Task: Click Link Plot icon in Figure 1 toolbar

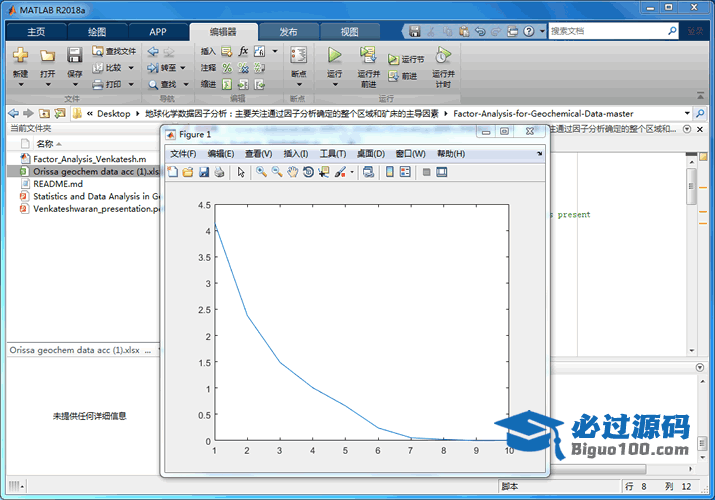Action: pyautogui.click(x=368, y=172)
